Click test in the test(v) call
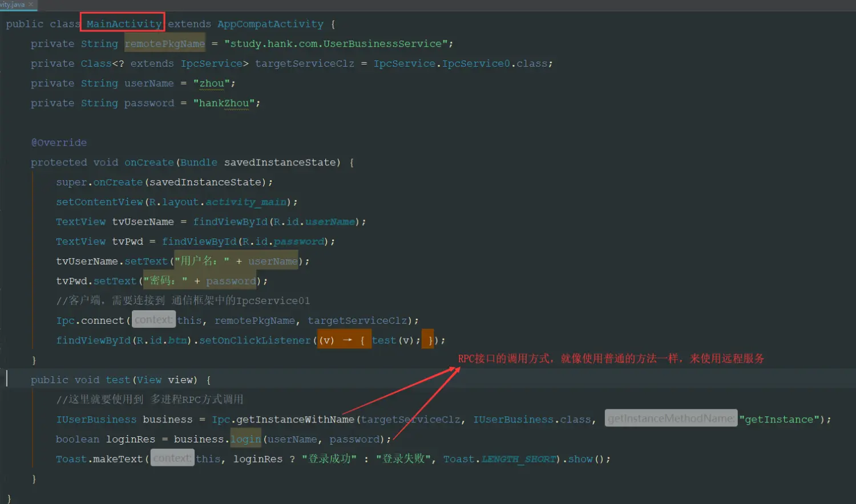Screen dimensions: 856x504 pyautogui.click(x=384, y=340)
